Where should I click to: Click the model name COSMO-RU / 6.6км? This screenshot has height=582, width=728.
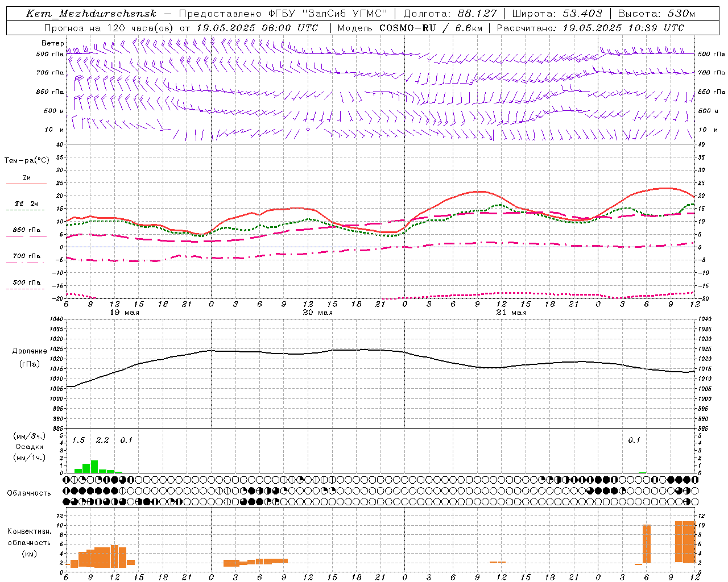tap(431, 28)
